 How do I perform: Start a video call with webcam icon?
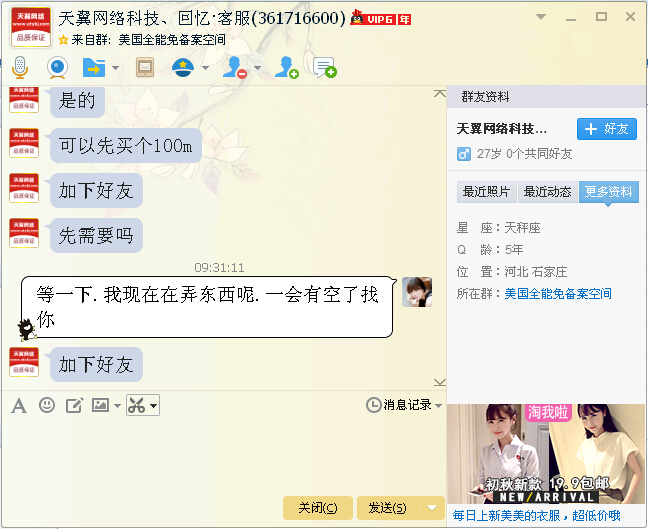[x=57, y=67]
